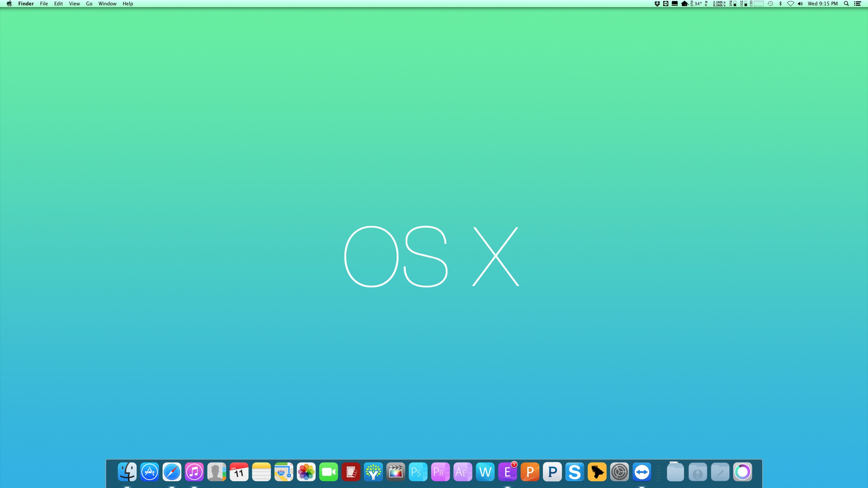Open Skype from the dock

(574, 472)
